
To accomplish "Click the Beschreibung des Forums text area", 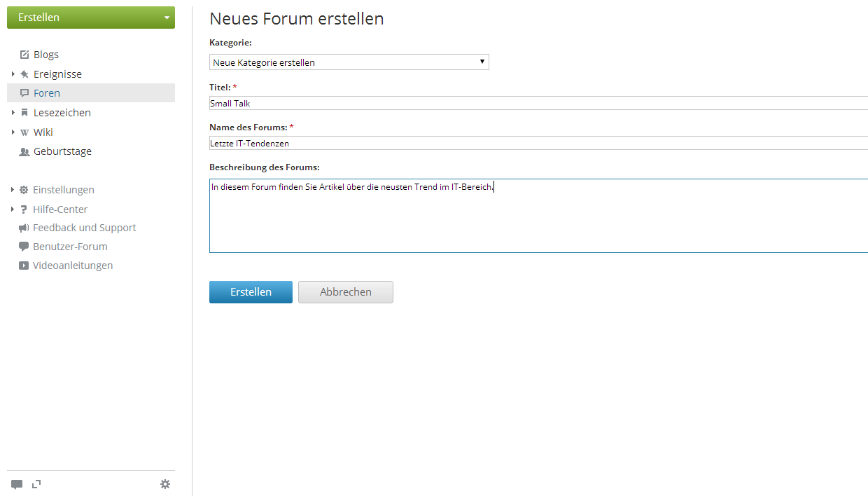I will click(x=538, y=216).
